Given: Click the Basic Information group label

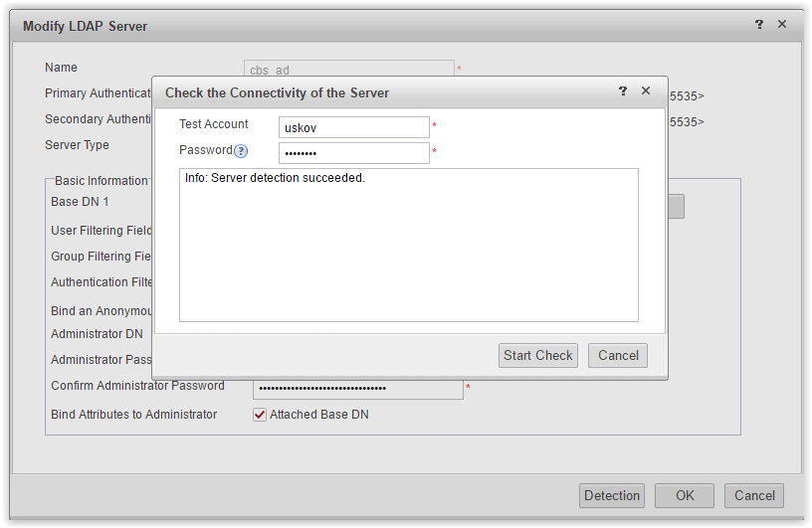Looking at the screenshot, I should click(101, 181).
